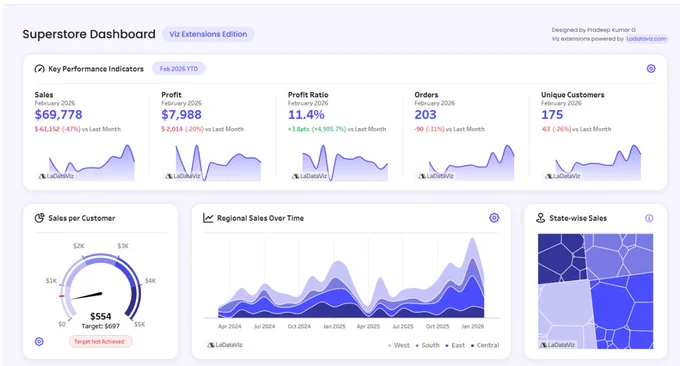Click the Apr 2024 axis label
This screenshot has height=366, width=680.
tap(229, 326)
